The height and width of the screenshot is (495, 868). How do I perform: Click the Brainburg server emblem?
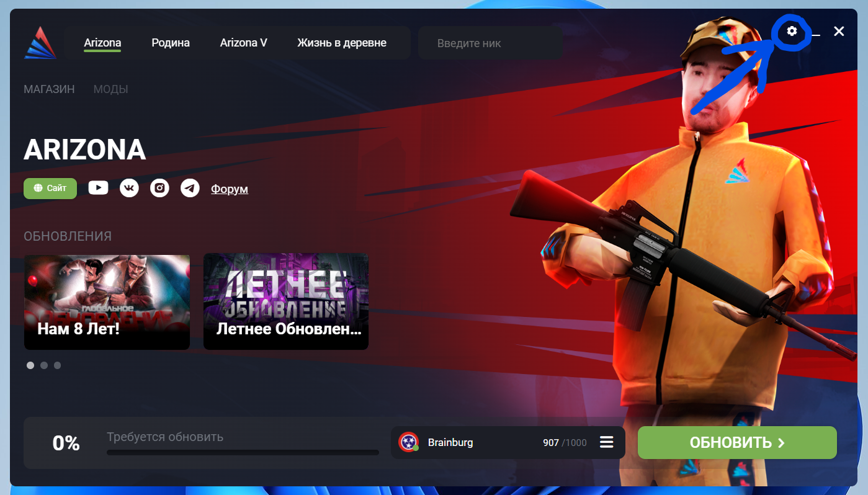[x=408, y=442]
